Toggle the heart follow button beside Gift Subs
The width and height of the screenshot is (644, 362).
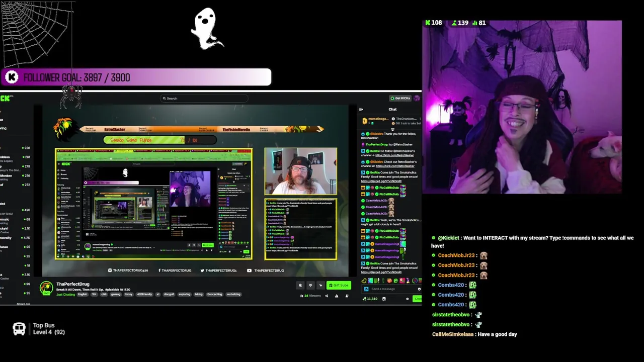point(310,285)
